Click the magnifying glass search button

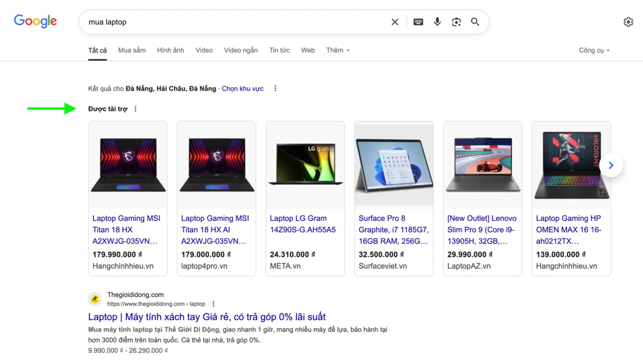coord(475,22)
